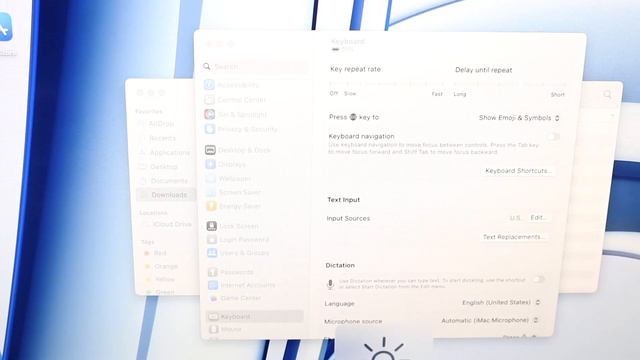Click the Keyboard Shortcuts… button
The width and height of the screenshot is (640, 360).
tap(518, 171)
